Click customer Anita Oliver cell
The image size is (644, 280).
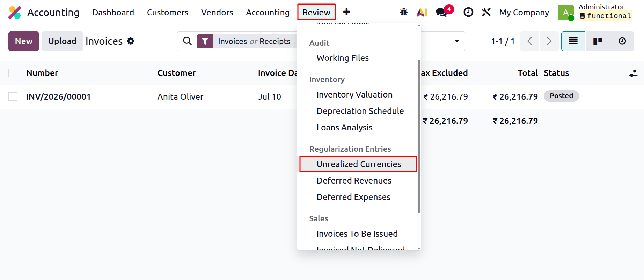[x=180, y=97]
